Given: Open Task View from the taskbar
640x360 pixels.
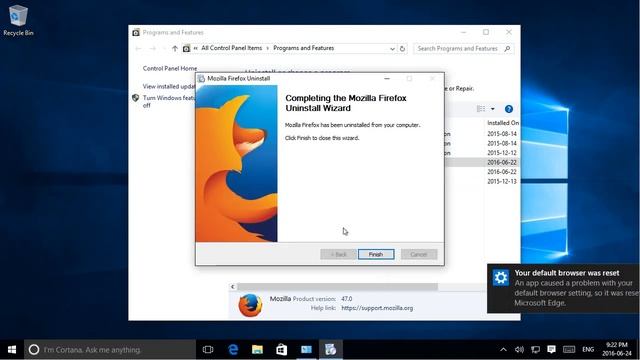Looking at the screenshot, I should pos(208,349).
